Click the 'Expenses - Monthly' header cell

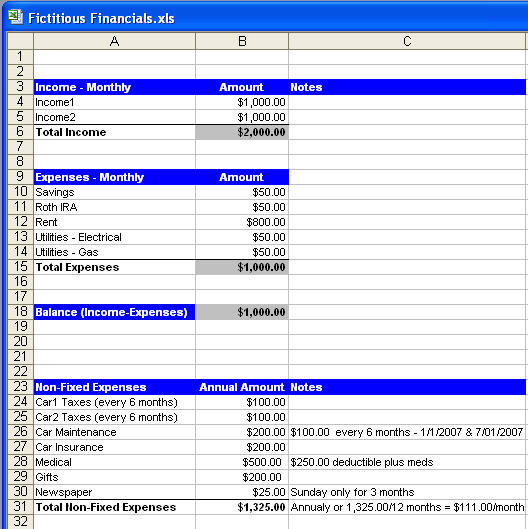(114, 177)
